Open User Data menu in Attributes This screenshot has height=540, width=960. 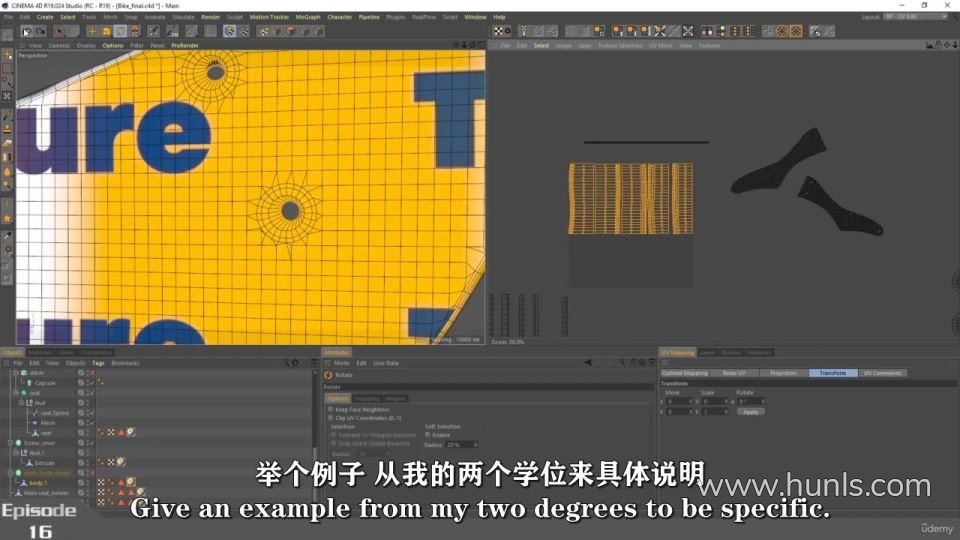tap(386, 363)
